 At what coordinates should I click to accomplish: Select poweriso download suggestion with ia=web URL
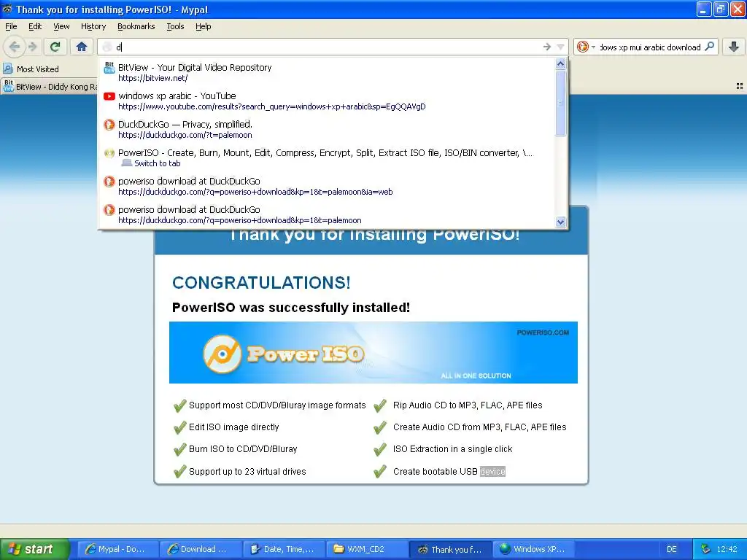[327, 186]
